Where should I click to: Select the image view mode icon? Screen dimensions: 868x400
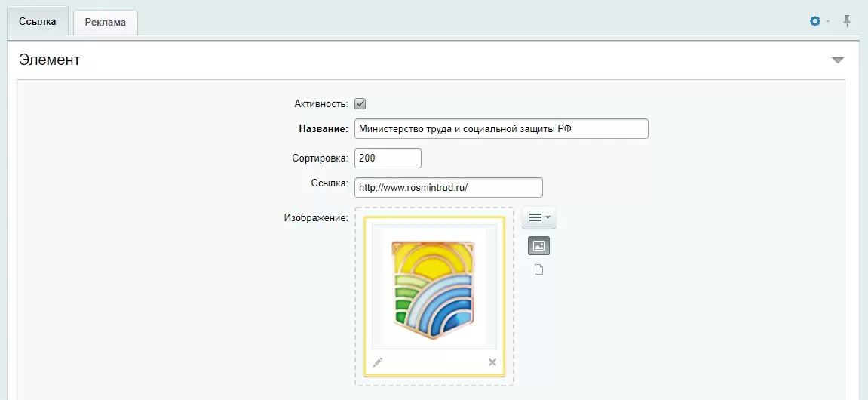tap(538, 245)
